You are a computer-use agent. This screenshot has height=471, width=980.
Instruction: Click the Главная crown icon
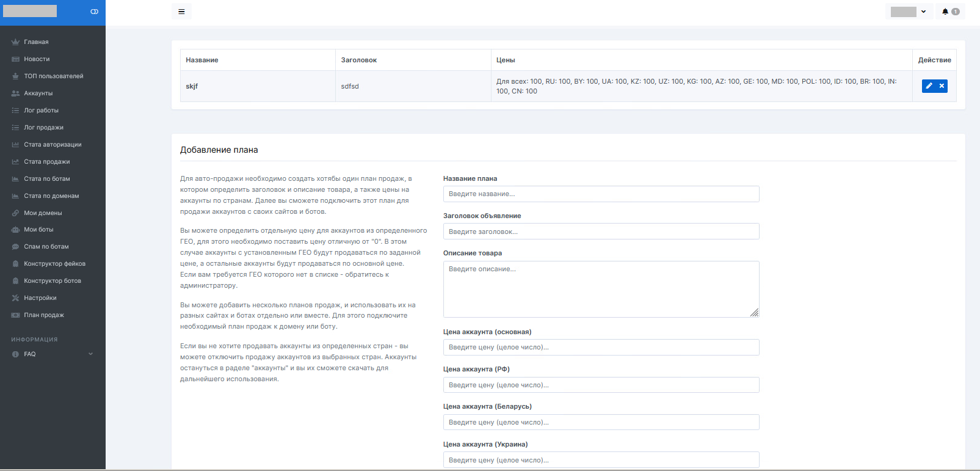click(15, 42)
